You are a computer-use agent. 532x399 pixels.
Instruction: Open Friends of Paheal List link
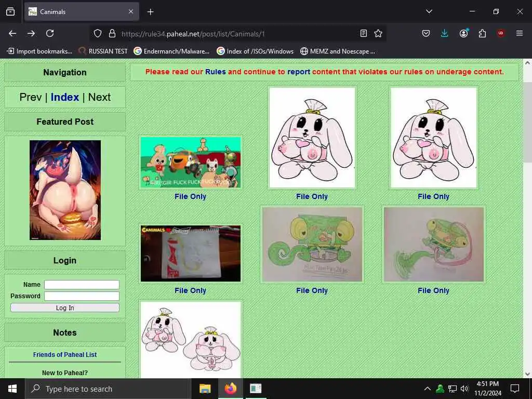click(65, 354)
